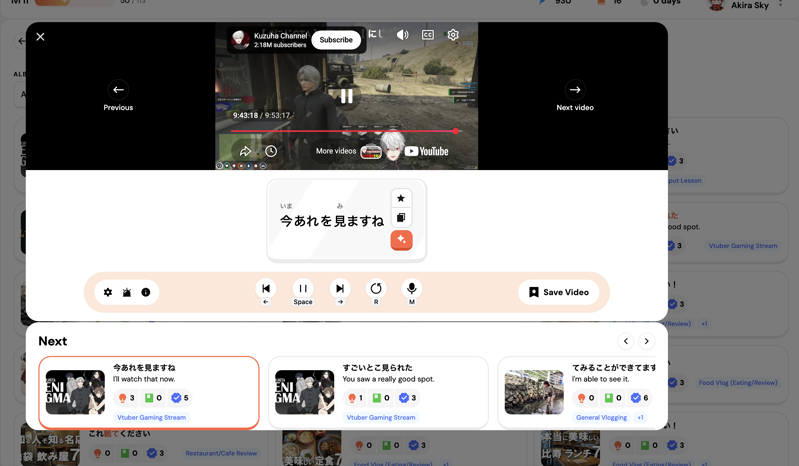Click the green bookmark count on first card
Image resolution: width=799 pixels, height=466 pixels.
point(153,398)
